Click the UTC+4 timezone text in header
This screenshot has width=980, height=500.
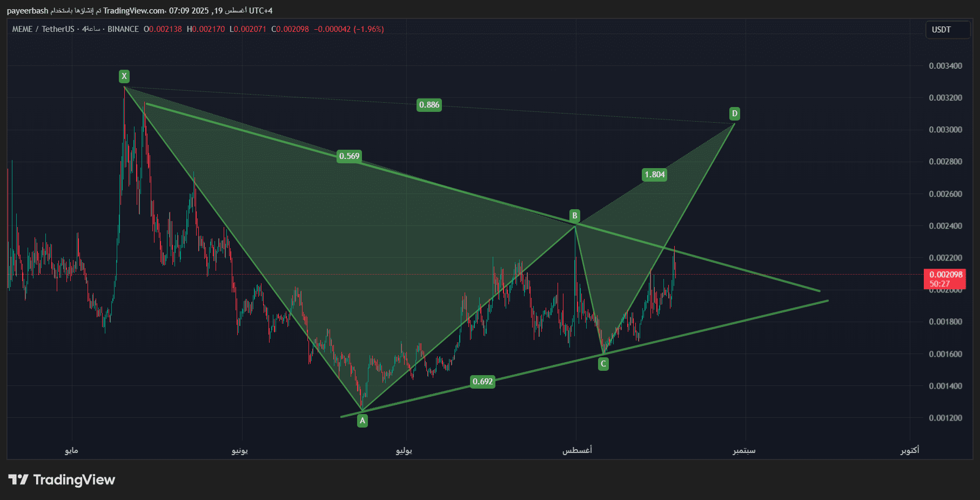[x=260, y=11]
